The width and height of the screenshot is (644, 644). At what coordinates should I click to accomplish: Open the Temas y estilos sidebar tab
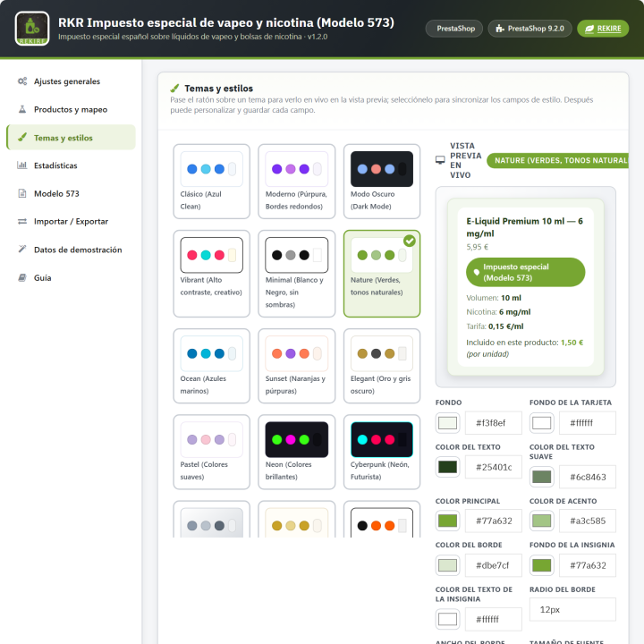point(71,138)
